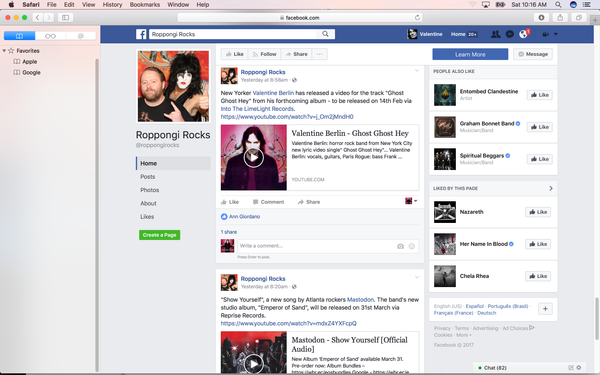Open chat settings gear icon
The width and height of the screenshot is (600, 375).
[x=579, y=368]
